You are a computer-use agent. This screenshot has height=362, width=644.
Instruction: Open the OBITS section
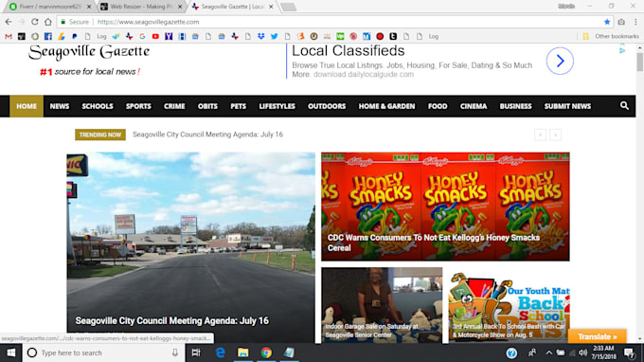(x=207, y=106)
